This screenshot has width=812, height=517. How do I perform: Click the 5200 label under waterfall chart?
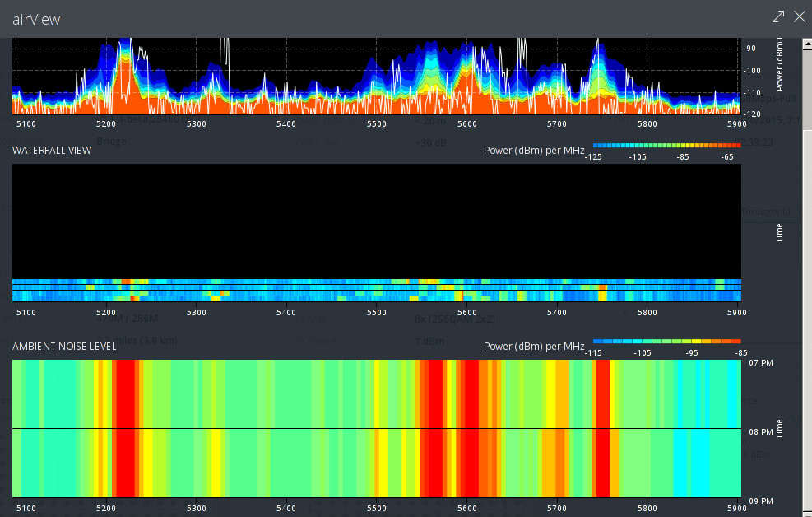click(106, 313)
